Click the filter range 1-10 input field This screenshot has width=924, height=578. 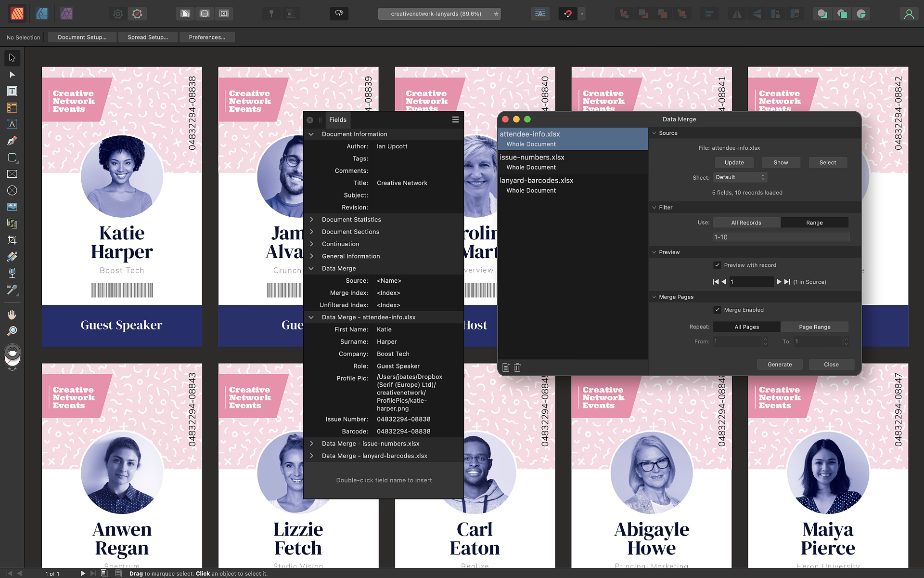click(781, 237)
